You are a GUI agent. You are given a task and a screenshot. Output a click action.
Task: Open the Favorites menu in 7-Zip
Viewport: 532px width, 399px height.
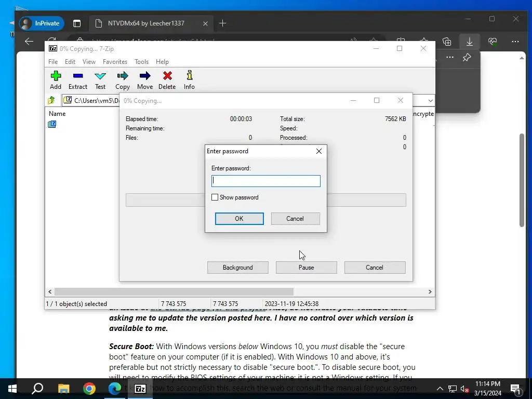pyautogui.click(x=115, y=62)
